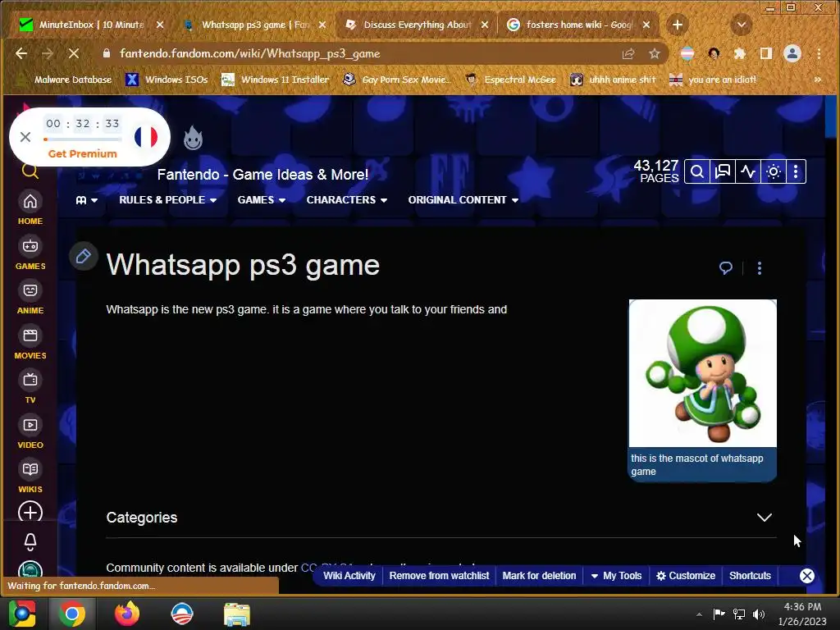Open the page comments bubble icon
The width and height of the screenshot is (840, 630).
[x=725, y=267]
